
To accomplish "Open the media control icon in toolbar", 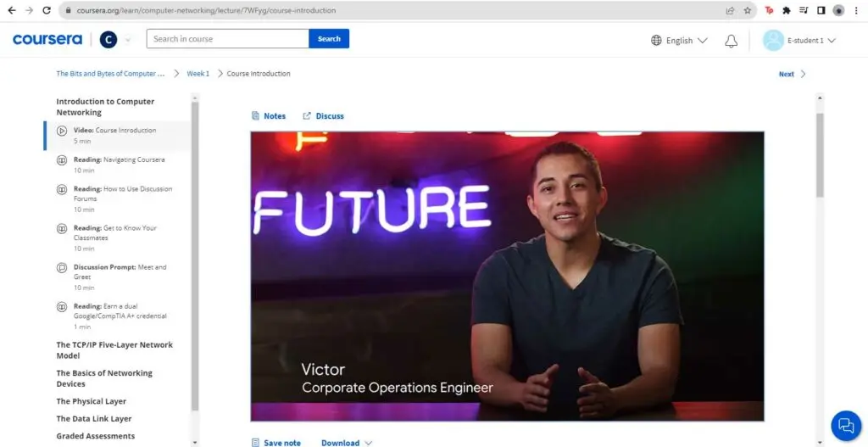I will pos(804,10).
